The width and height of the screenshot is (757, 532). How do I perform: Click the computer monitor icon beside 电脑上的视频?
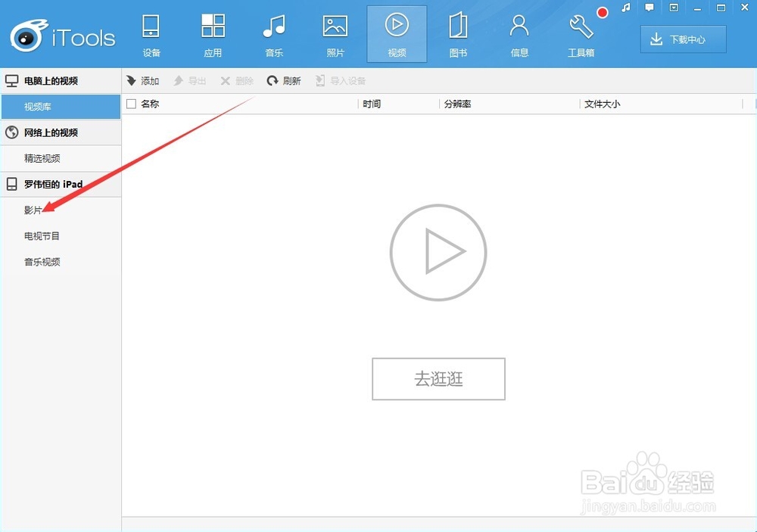click(x=11, y=81)
